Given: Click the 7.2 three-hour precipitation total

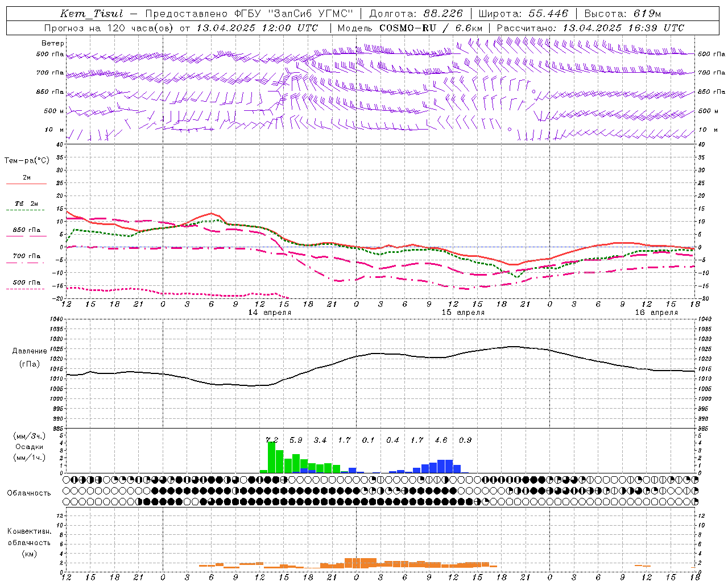Looking at the screenshot, I should pyautogui.click(x=272, y=440).
